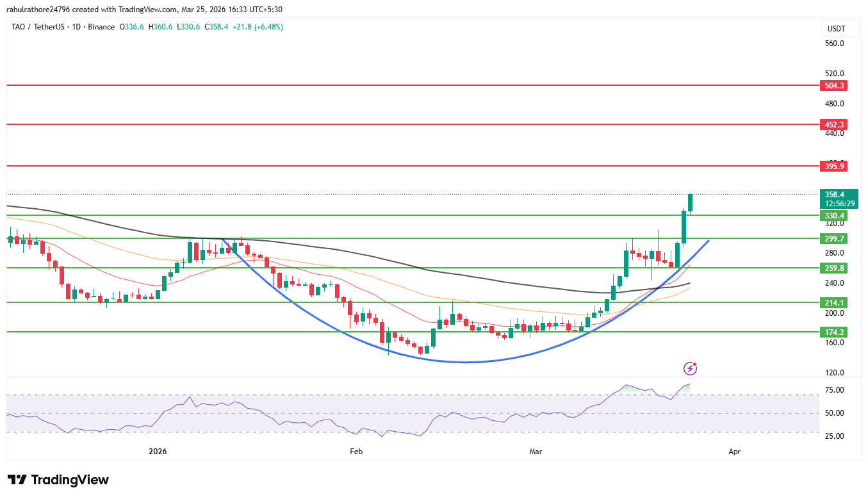Open the Binance exchange label
Viewport: 868px width, 499px height.
102,27
